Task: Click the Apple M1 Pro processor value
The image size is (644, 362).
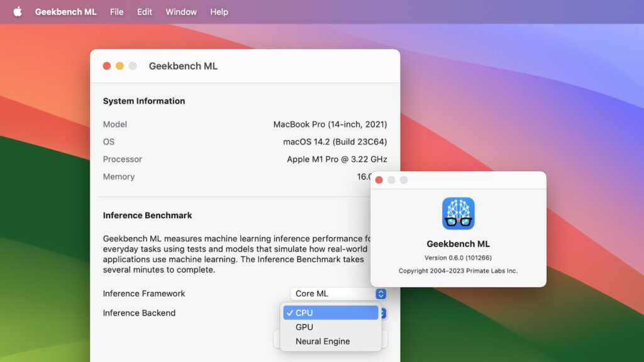Action: (336, 159)
